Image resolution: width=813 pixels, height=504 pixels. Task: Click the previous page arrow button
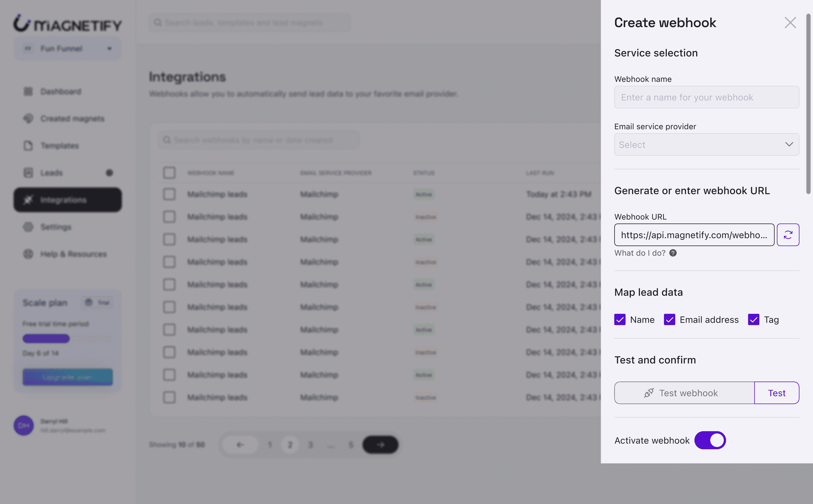coord(240,444)
